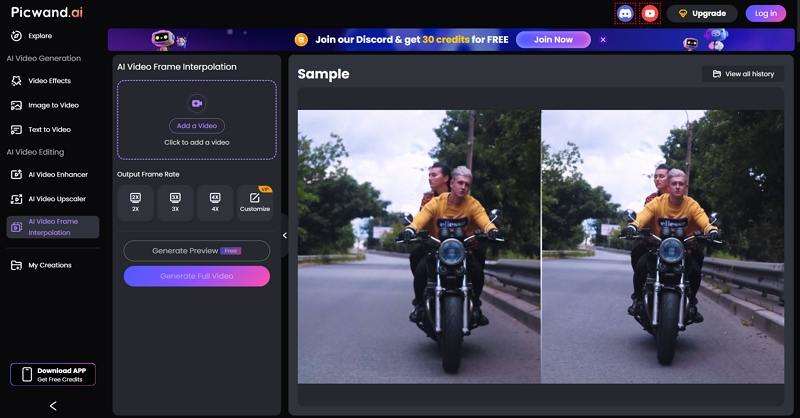
Task: Select 4X output frame rate
Action: (215, 203)
